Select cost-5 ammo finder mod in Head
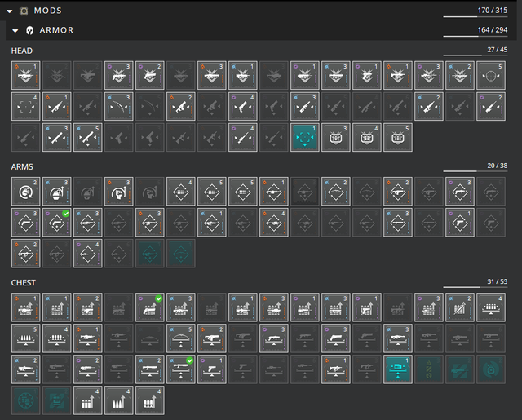This screenshot has height=420, width=522. (x=397, y=137)
